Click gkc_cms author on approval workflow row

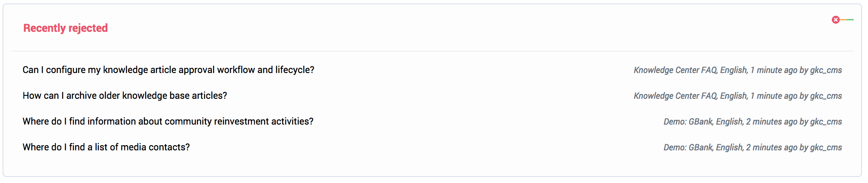pos(826,70)
